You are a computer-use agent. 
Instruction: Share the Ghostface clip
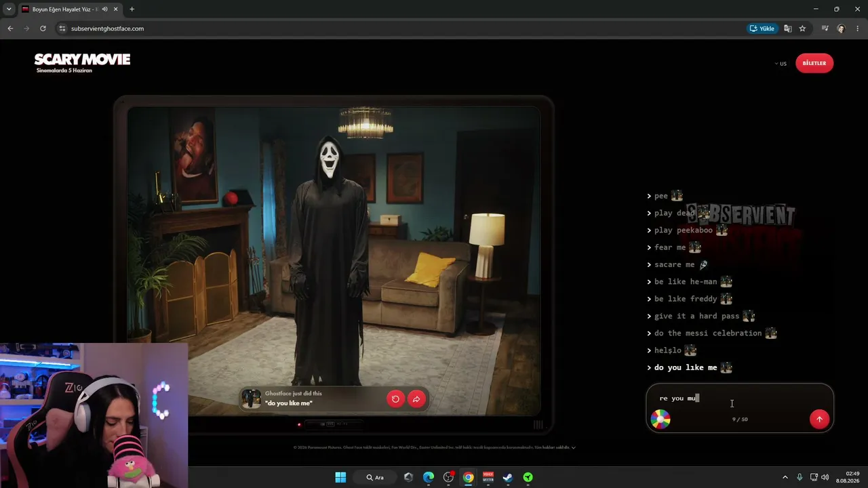click(416, 399)
